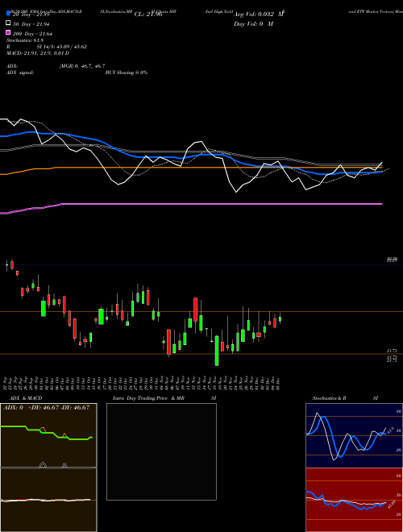Click the blue 20 Day legend swatch
This screenshot has width=403, height=532.
(8, 14)
